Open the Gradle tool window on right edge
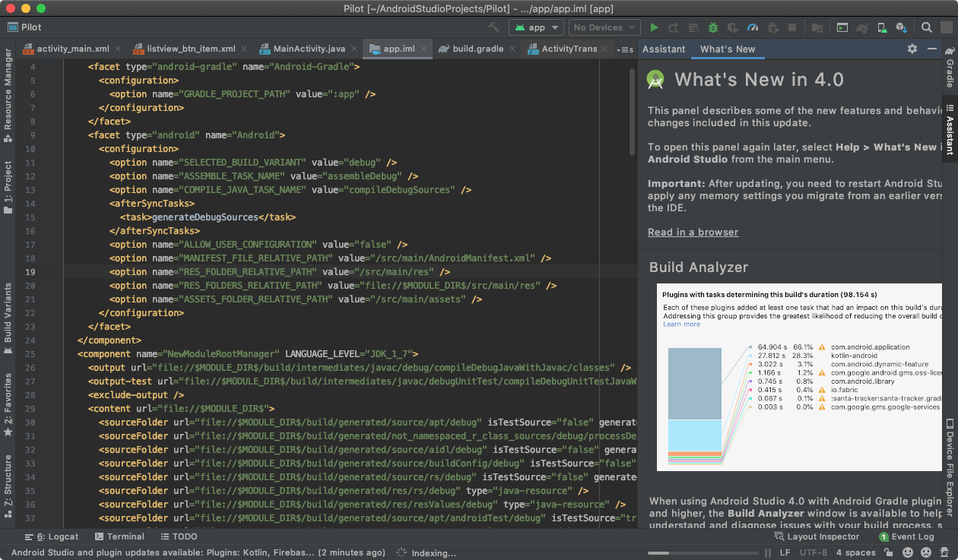This screenshot has width=958, height=560. pyautogui.click(x=950, y=67)
